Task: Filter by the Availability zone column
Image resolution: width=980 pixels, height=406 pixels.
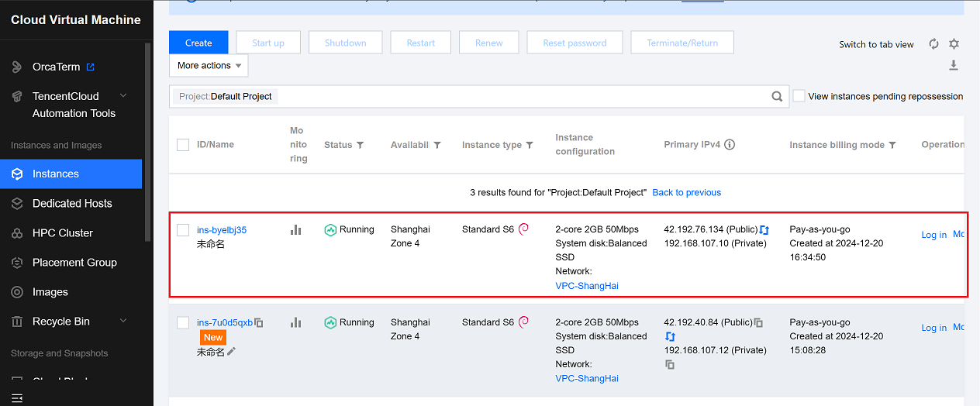Action: [x=437, y=145]
